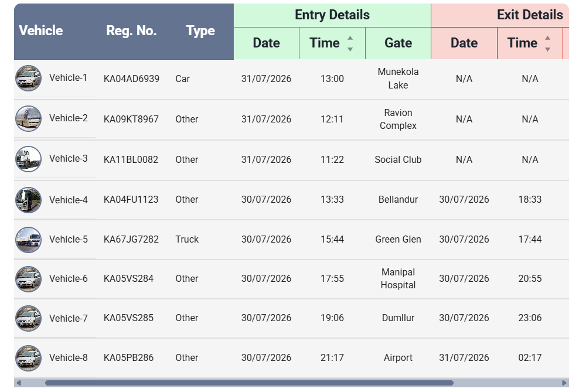
Task: Sort Exit Time ascending arrow
Action: pos(547,38)
